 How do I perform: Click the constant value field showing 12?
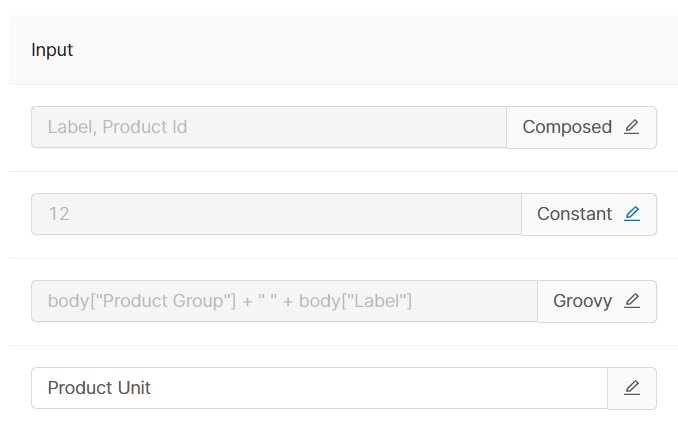tap(275, 214)
